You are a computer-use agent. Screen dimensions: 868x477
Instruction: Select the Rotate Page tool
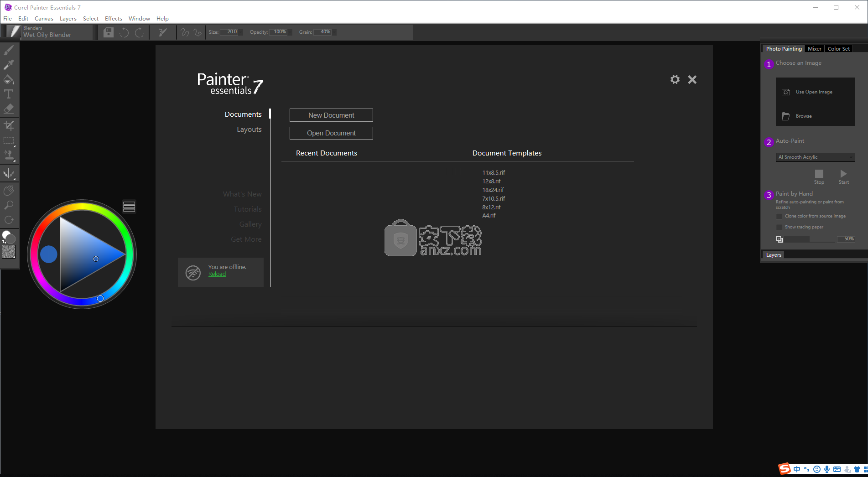(9, 220)
